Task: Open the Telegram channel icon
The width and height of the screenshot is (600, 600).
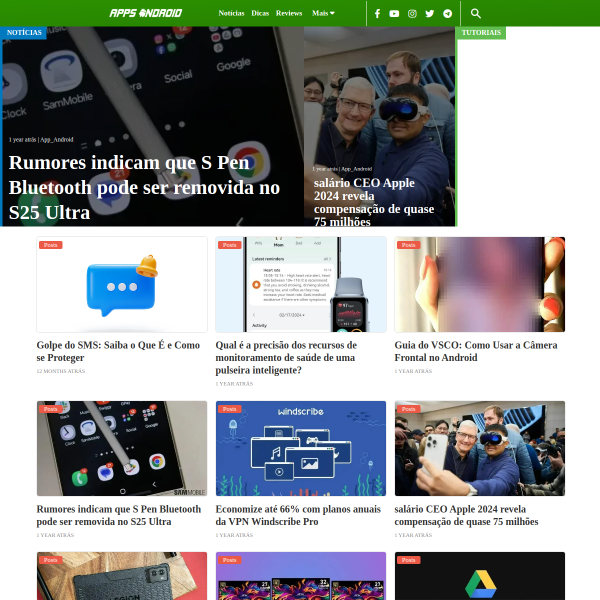Action: pyautogui.click(x=447, y=14)
